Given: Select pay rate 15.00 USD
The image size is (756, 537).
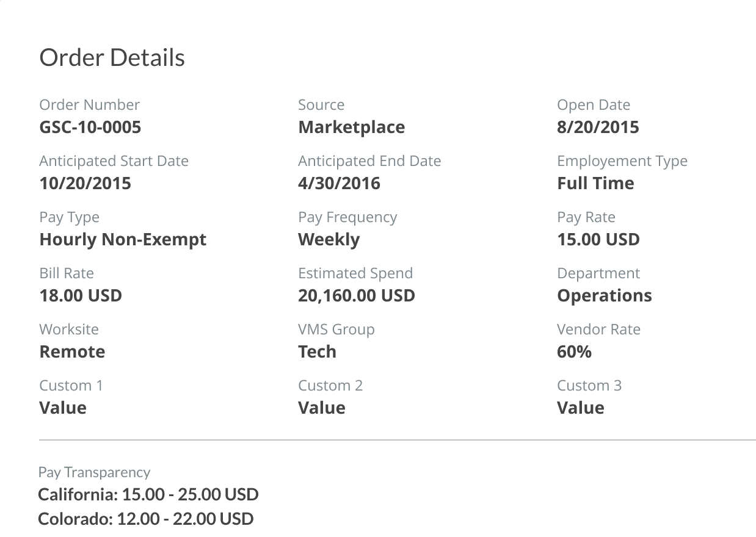Looking at the screenshot, I should tap(598, 239).
